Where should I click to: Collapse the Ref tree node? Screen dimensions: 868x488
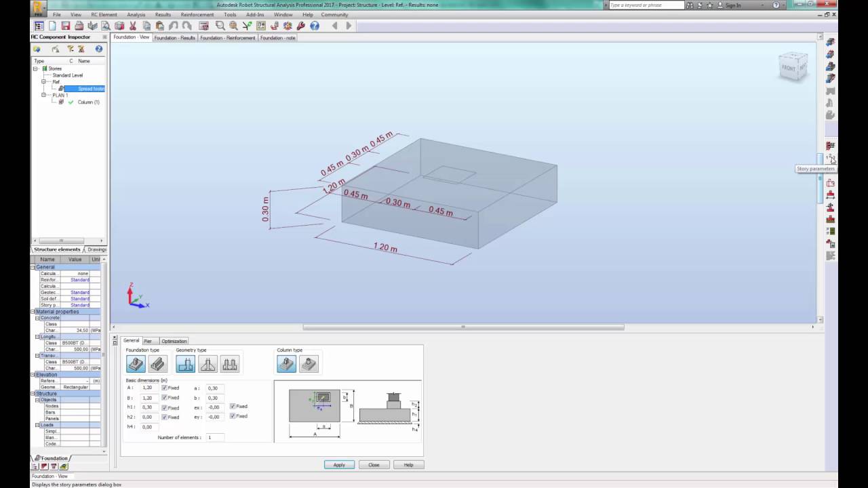43,82
